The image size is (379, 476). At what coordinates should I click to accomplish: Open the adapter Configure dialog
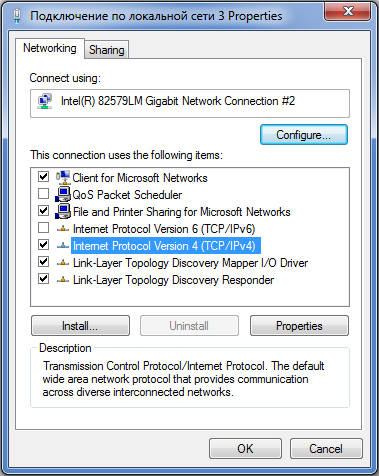(304, 135)
